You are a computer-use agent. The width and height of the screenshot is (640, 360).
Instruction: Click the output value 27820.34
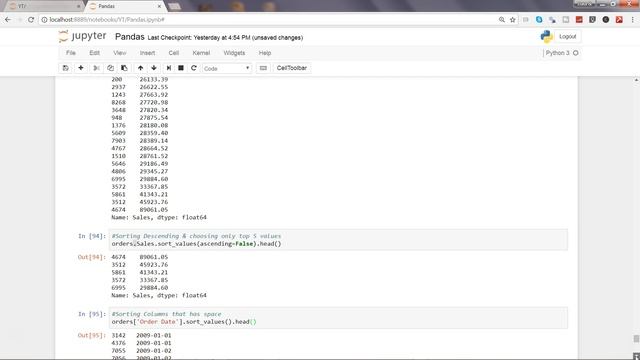(x=154, y=110)
